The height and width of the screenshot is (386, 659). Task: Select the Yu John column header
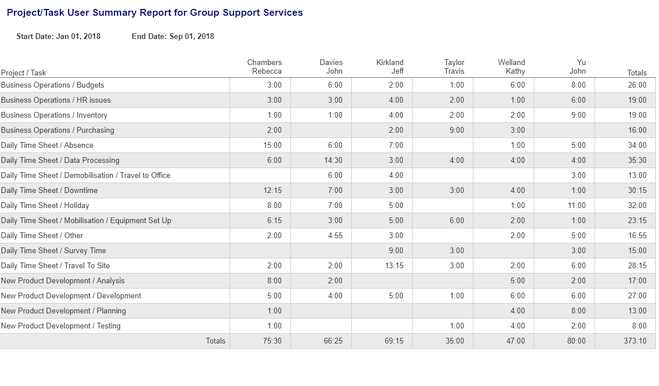click(578, 67)
